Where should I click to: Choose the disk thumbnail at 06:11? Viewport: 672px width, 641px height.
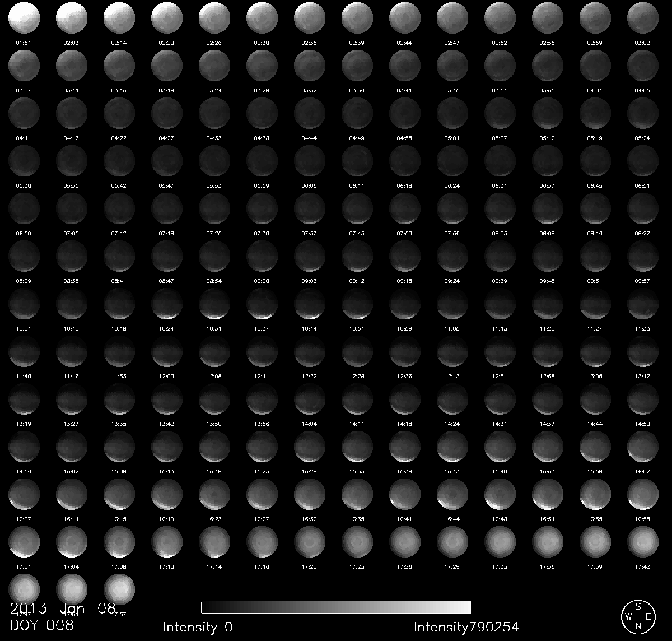pos(357,161)
